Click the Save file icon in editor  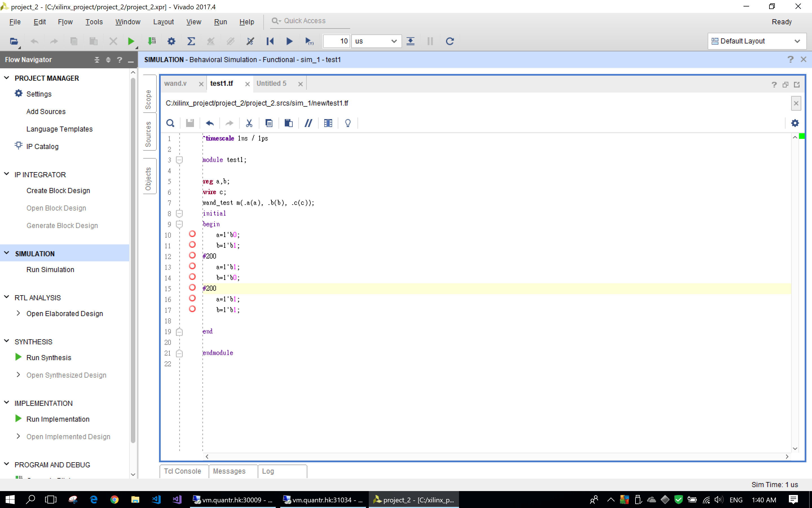190,123
